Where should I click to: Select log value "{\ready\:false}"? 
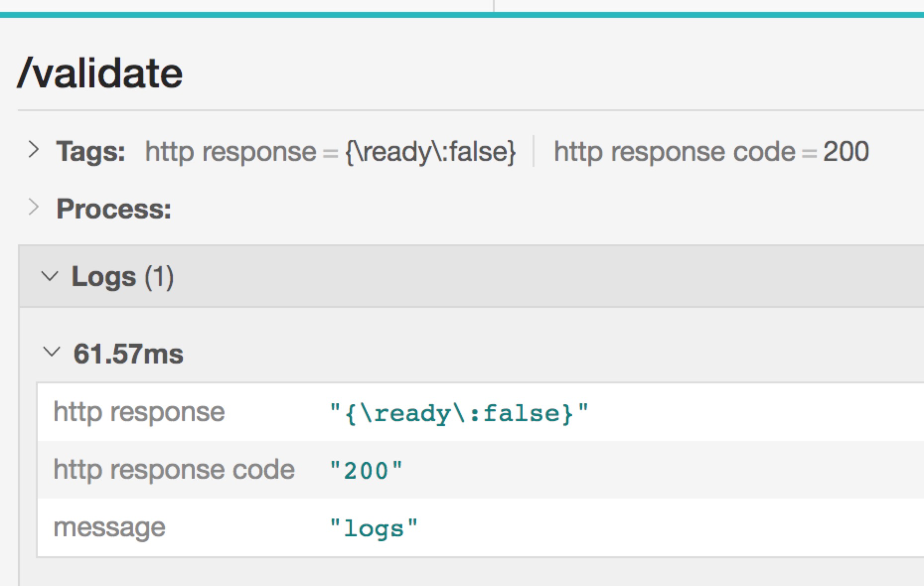[459, 413]
